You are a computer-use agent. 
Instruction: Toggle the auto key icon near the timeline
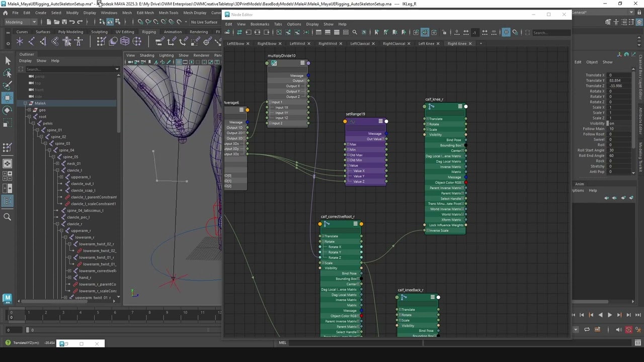(628, 330)
